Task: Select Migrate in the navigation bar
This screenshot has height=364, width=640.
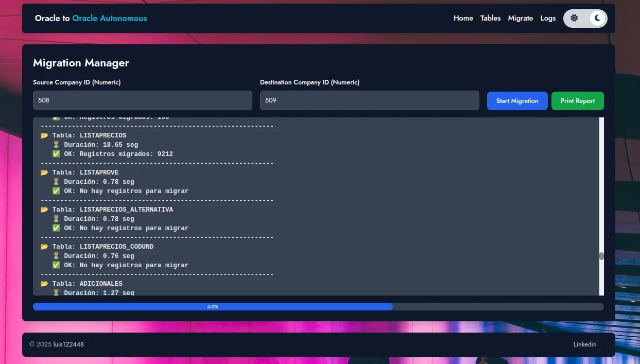Action: (x=520, y=18)
